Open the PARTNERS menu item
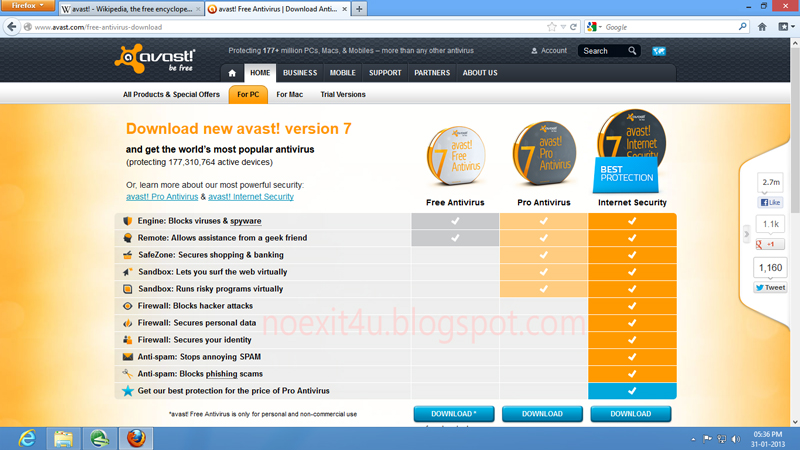This screenshot has height=450, width=800. 432,73
